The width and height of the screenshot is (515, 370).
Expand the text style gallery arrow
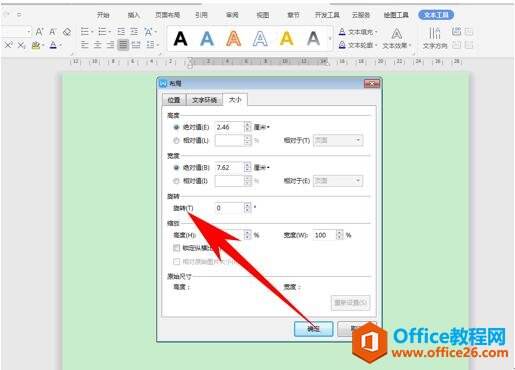pyautogui.click(x=330, y=39)
